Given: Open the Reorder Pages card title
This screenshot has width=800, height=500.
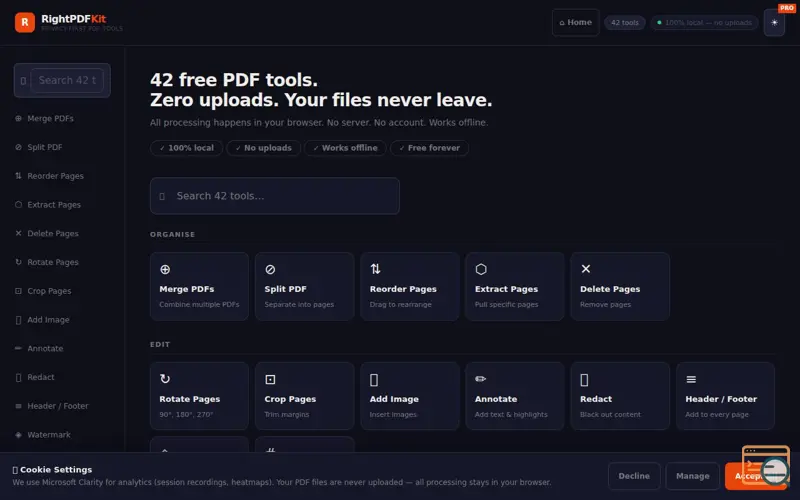Looking at the screenshot, I should (x=403, y=289).
